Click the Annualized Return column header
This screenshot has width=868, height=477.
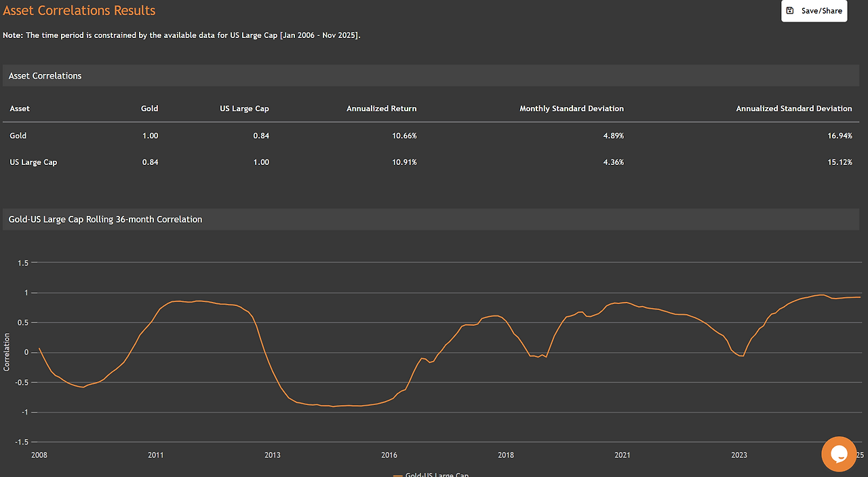pyautogui.click(x=382, y=109)
